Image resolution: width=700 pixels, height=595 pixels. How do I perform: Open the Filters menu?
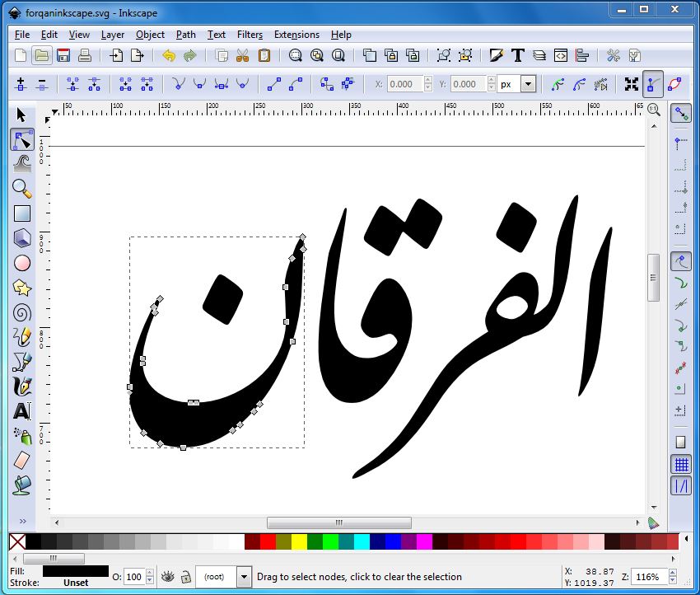[x=250, y=35]
